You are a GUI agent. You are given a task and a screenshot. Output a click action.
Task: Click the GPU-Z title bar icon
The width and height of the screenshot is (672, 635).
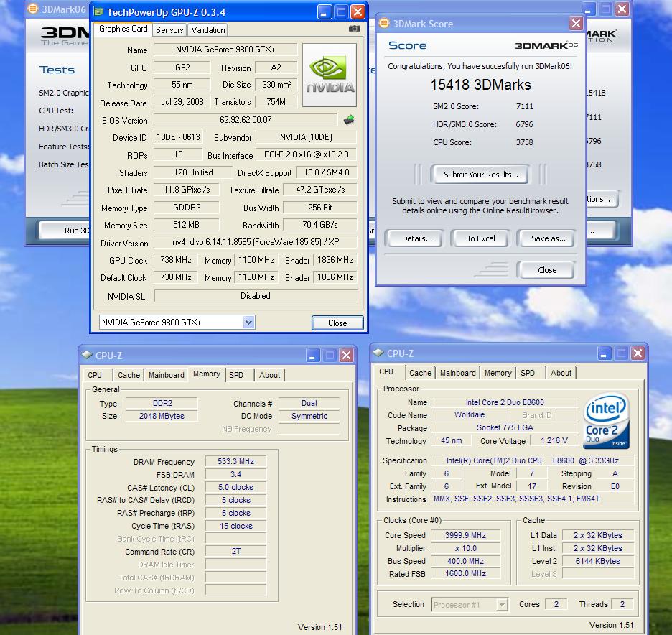pos(98,12)
